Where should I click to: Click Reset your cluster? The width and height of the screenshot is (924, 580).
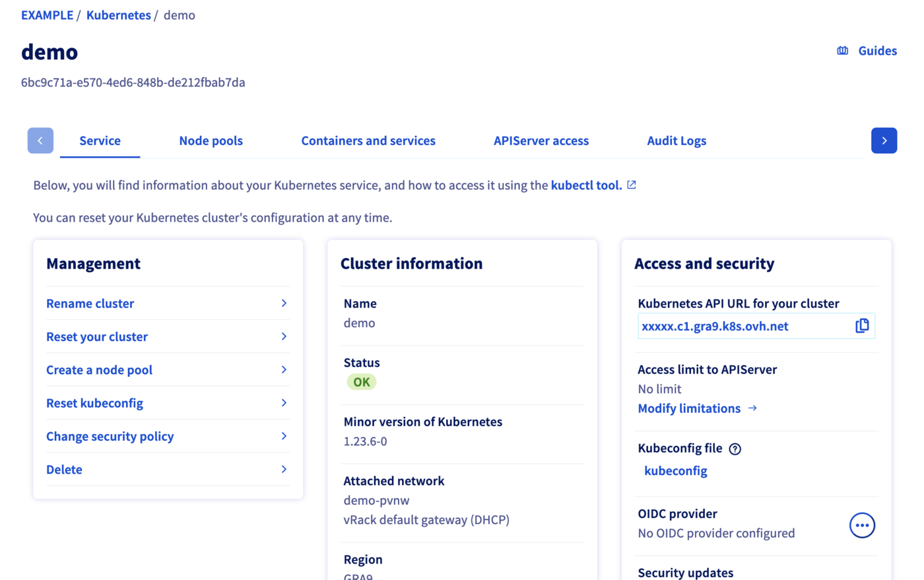click(96, 337)
